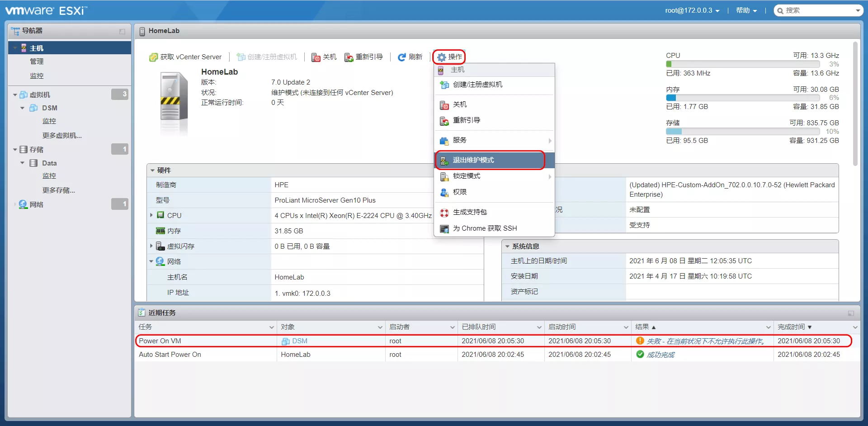Viewport: 868px width, 426px height.
Task: Click the Reboot icon in toolbar
Action: [349, 57]
